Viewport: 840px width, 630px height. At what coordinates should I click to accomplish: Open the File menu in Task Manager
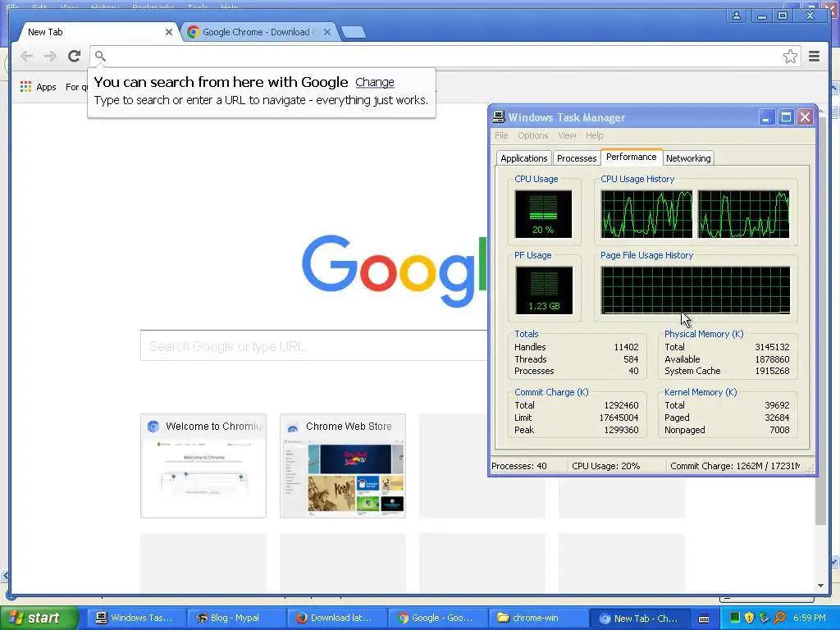coord(501,135)
